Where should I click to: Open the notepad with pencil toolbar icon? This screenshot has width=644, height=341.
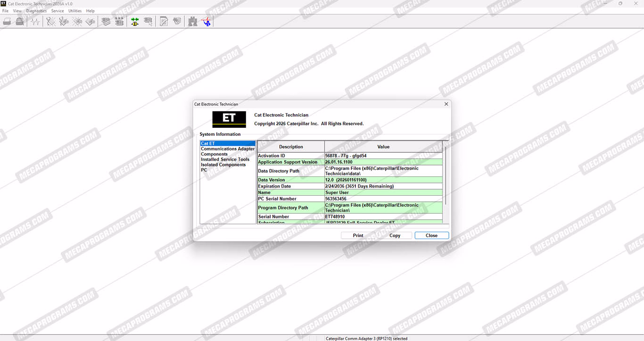click(x=164, y=21)
